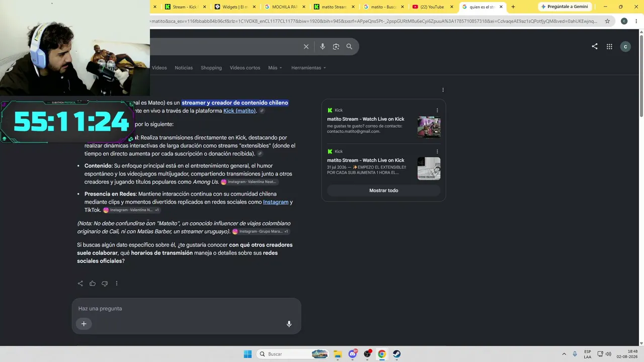Click the microphone in the question box
The height and width of the screenshot is (362, 644).
coord(289,324)
